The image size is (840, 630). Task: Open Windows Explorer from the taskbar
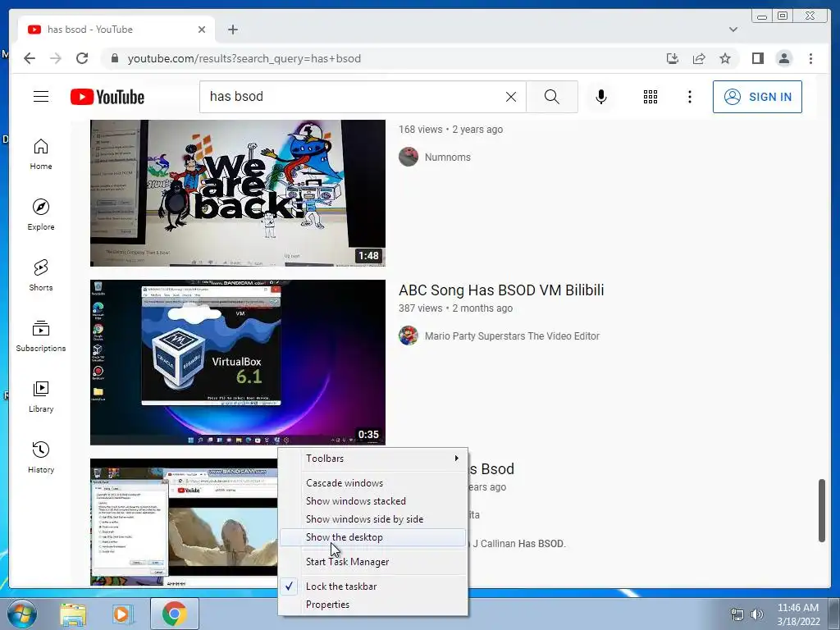[73, 614]
